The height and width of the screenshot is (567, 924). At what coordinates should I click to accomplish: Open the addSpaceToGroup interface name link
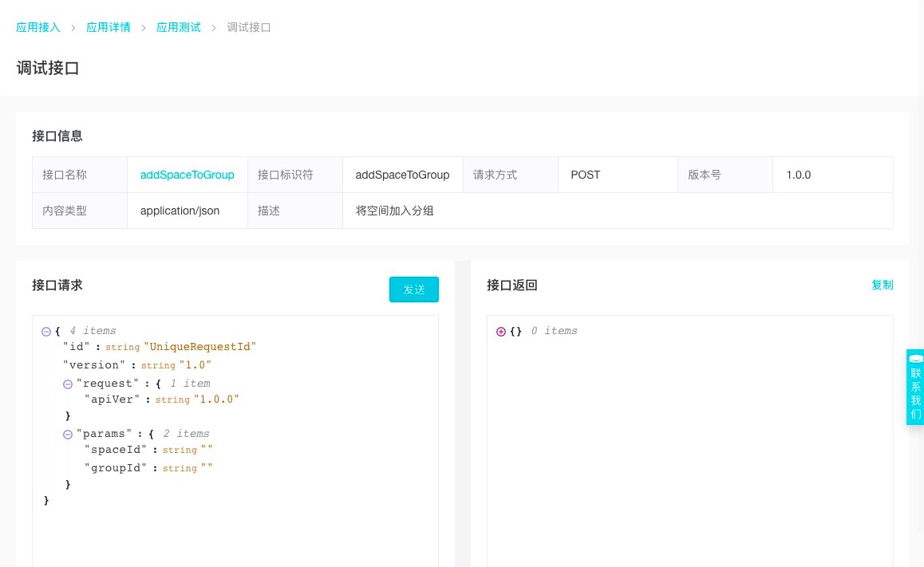tap(188, 175)
